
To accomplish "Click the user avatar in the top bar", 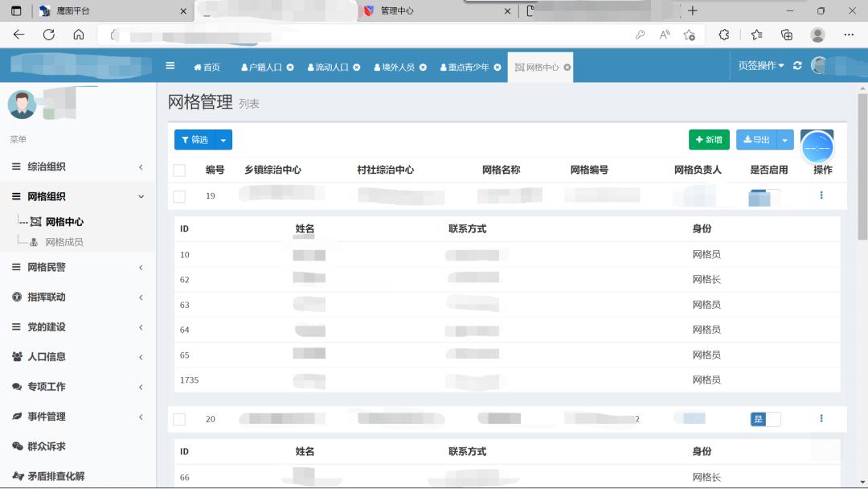I will pyautogui.click(x=821, y=67).
